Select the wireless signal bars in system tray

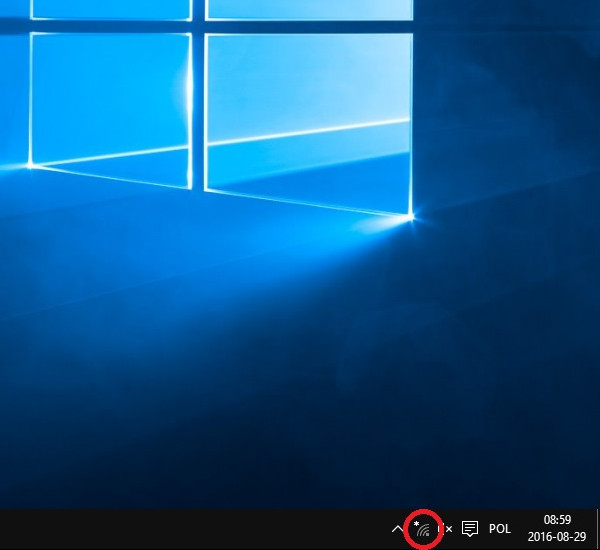coord(425,531)
